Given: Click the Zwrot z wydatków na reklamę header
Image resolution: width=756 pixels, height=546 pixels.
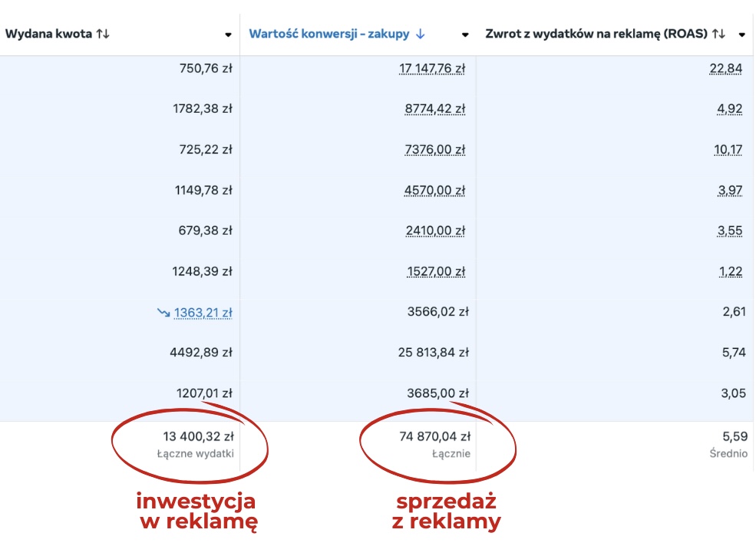Looking at the screenshot, I should click(x=596, y=34).
